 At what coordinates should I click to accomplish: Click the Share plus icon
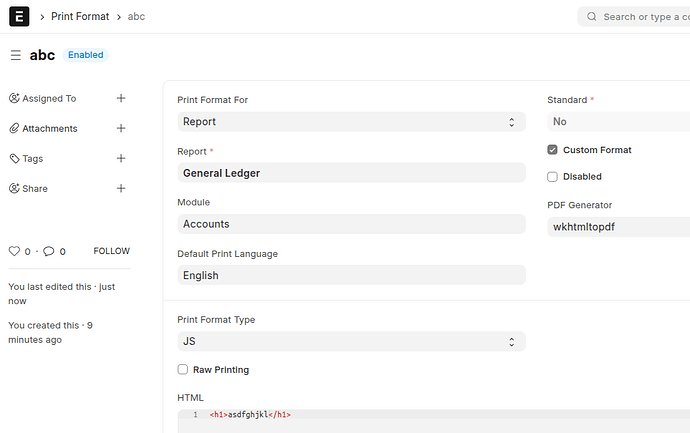point(121,188)
